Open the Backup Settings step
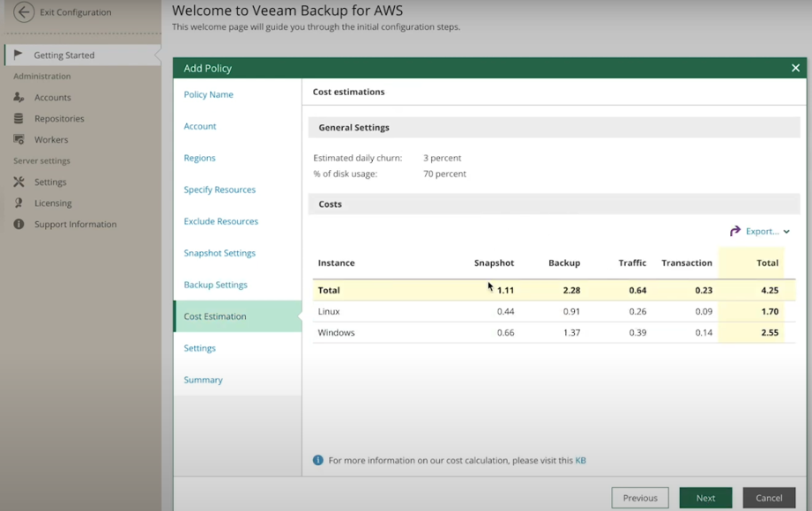Screen dimensions: 812x511 215,285
